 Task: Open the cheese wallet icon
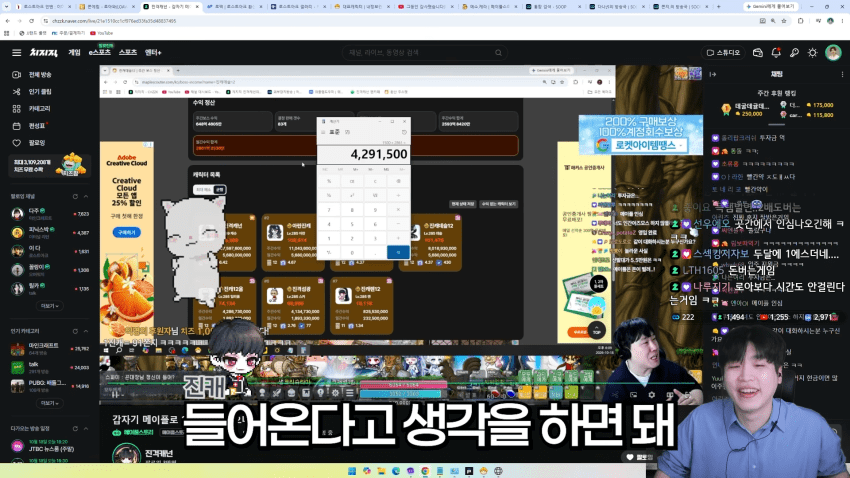click(x=758, y=53)
